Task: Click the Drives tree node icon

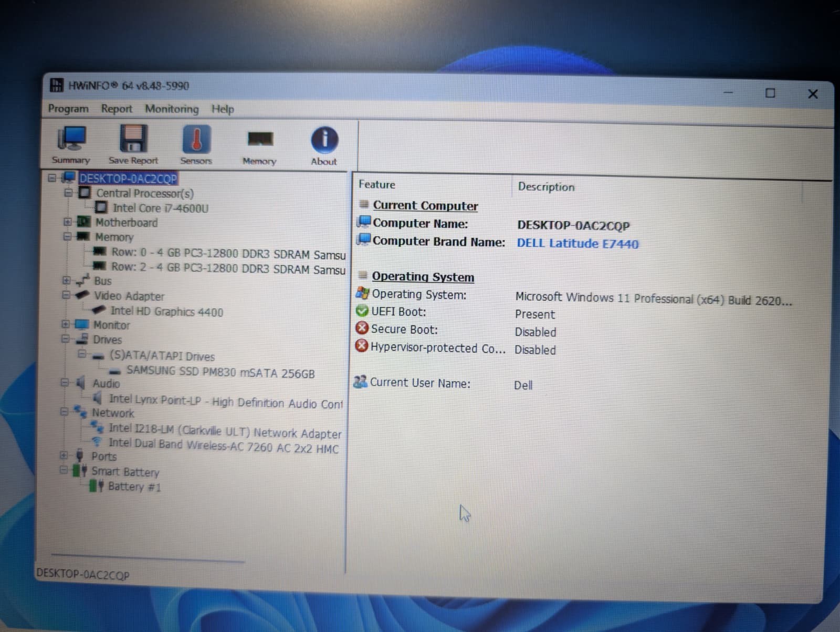Action: tap(81, 339)
